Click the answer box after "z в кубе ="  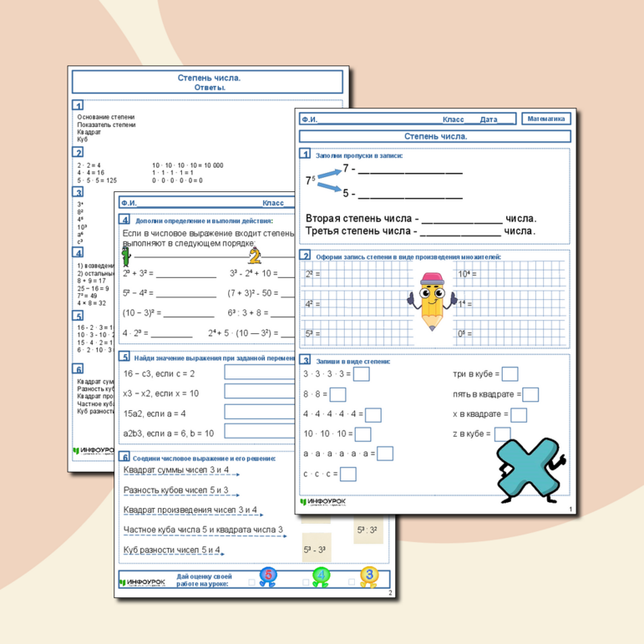tap(502, 434)
